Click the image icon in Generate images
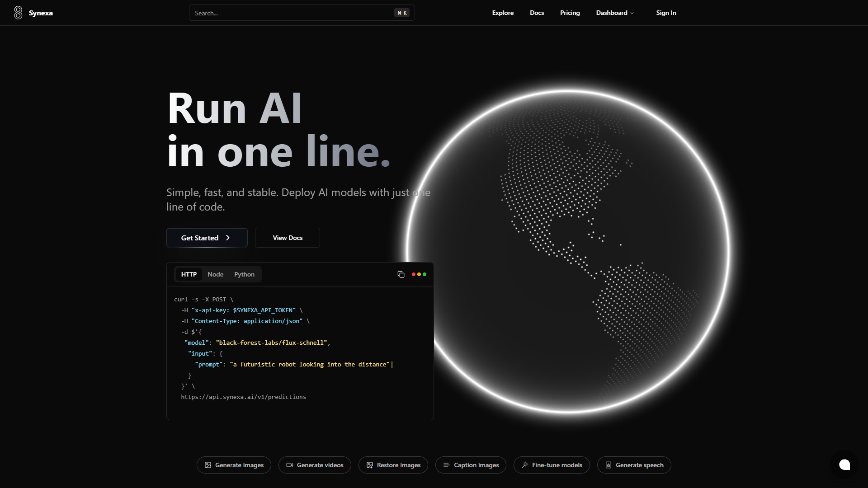Image resolution: width=868 pixels, height=488 pixels. click(208, 465)
